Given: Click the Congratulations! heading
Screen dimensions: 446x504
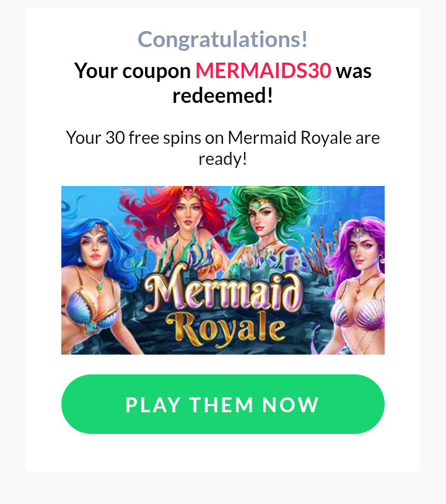Looking at the screenshot, I should coord(223,39).
